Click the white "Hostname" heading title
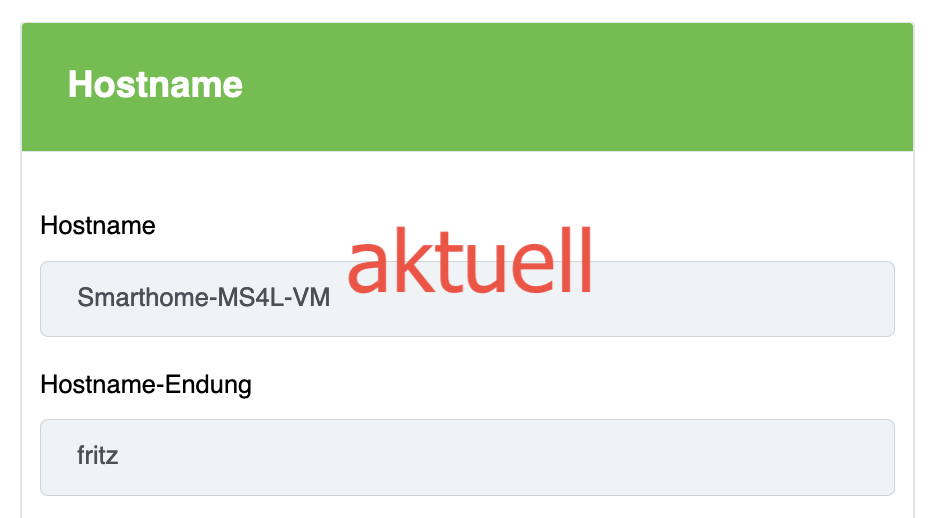 (155, 85)
